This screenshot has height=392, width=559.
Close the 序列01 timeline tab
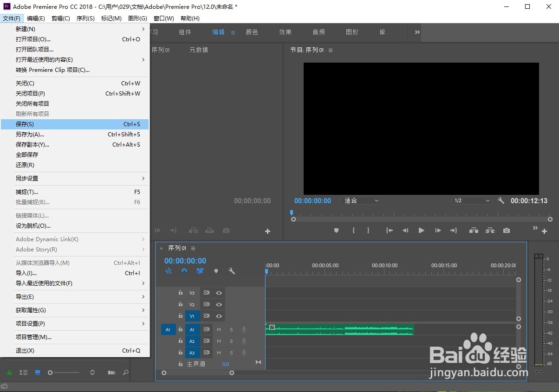coord(162,248)
